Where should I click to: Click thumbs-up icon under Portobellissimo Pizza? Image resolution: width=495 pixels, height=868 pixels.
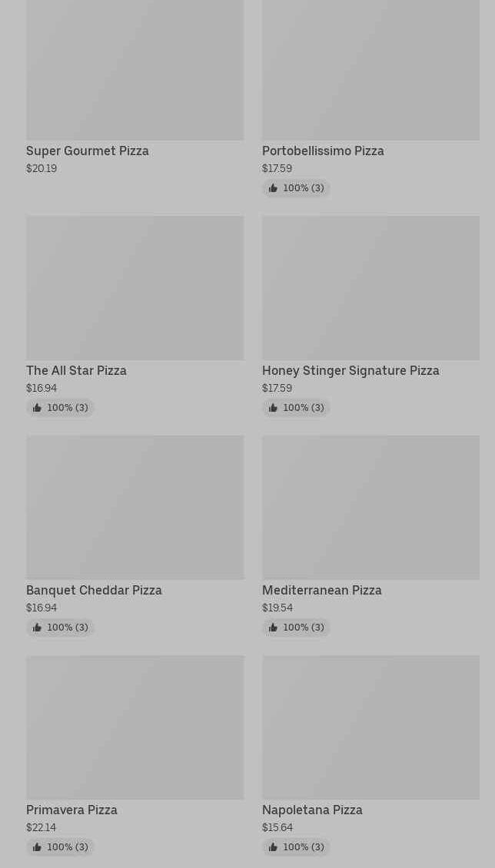point(273,188)
